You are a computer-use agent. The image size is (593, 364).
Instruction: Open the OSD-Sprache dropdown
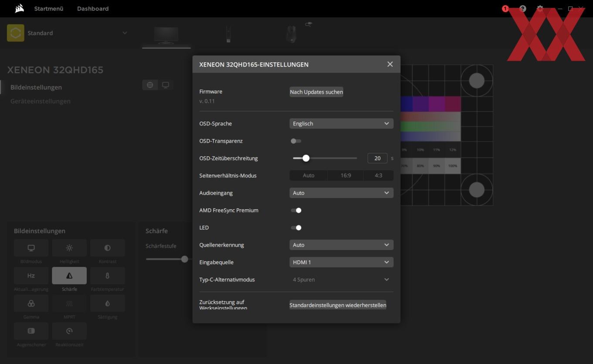(x=341, y=123)
